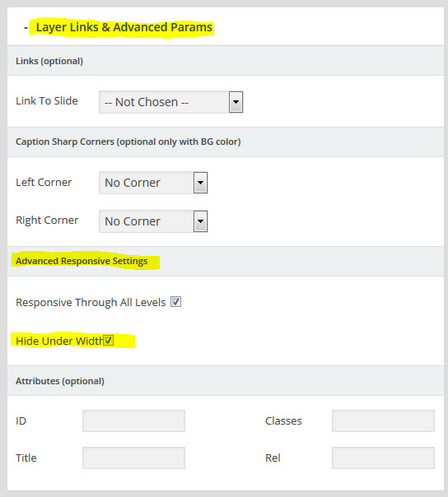This screenshot has width=448, height=497.
Task: Click the Advanced Responsive Settings header
Action: coord(226,261)
